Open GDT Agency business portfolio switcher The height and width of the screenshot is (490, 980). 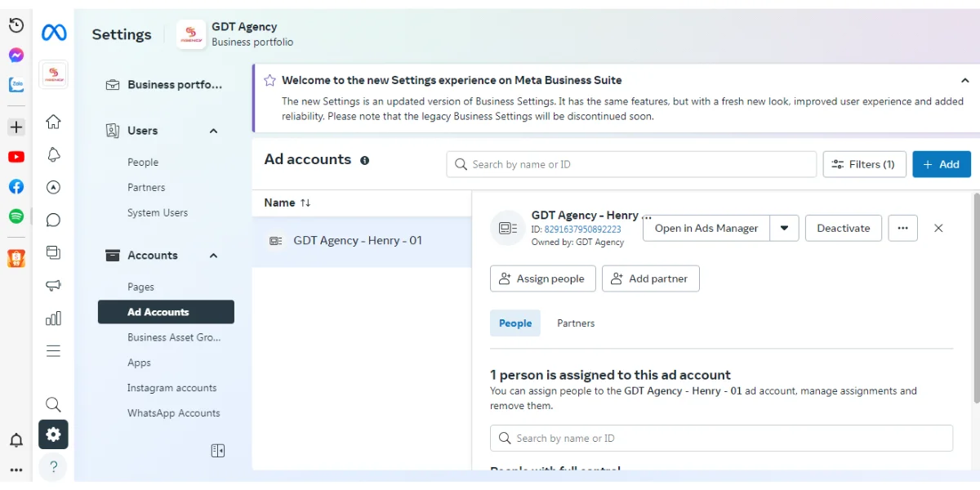[x=235, y=34]
